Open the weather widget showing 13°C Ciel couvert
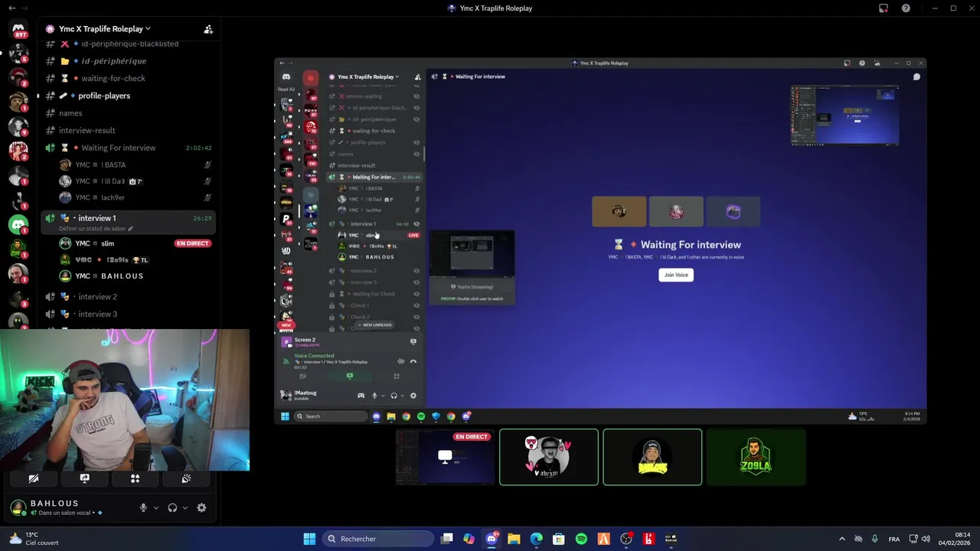This screenshot has height=551, width=980. (34, 539)
